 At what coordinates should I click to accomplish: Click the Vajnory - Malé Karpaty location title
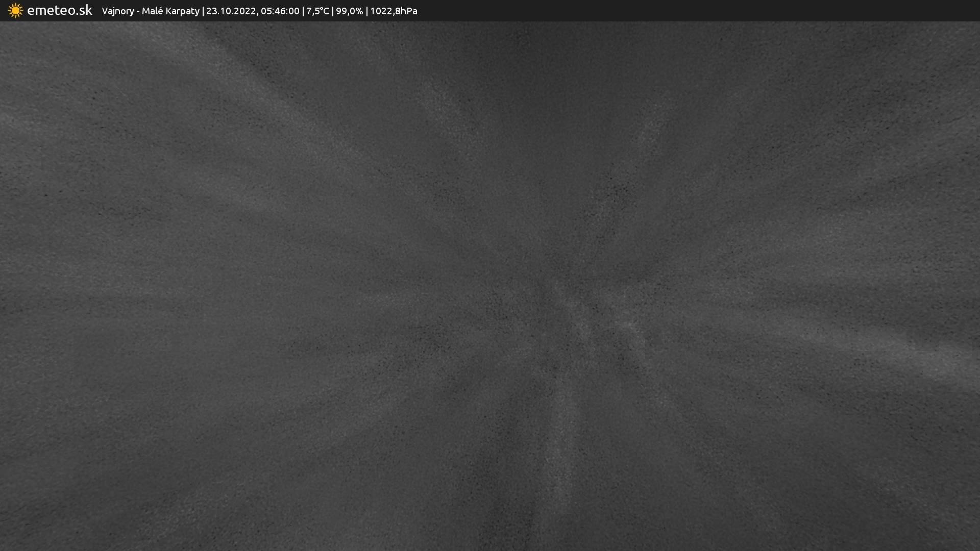click(151, 11)
